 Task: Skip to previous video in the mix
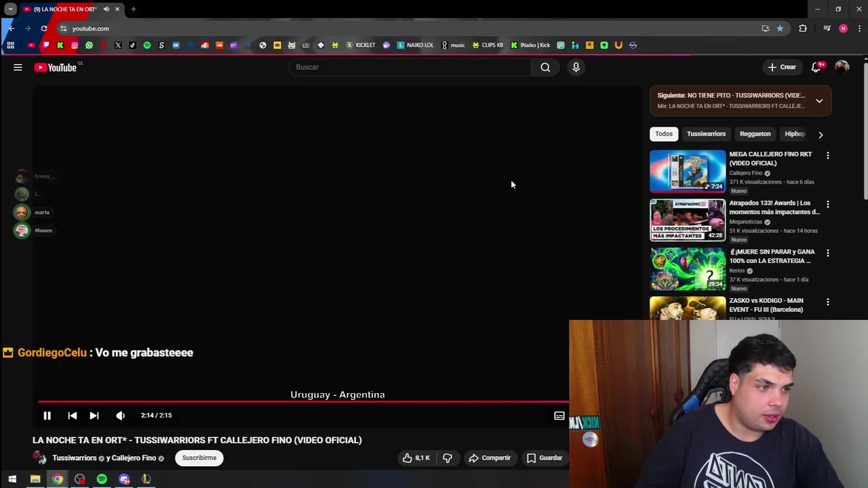[72, 415]
